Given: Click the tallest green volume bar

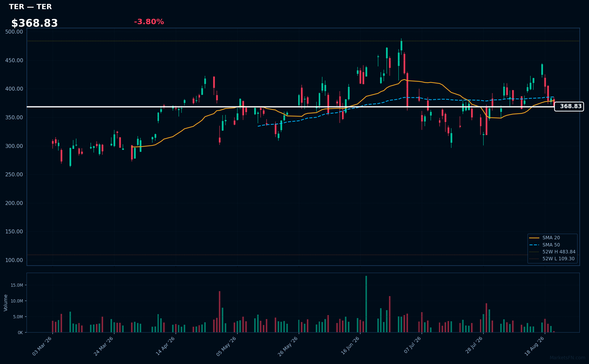Looking at the screenshot, I should pyautogui.click(x=366, y=304).
